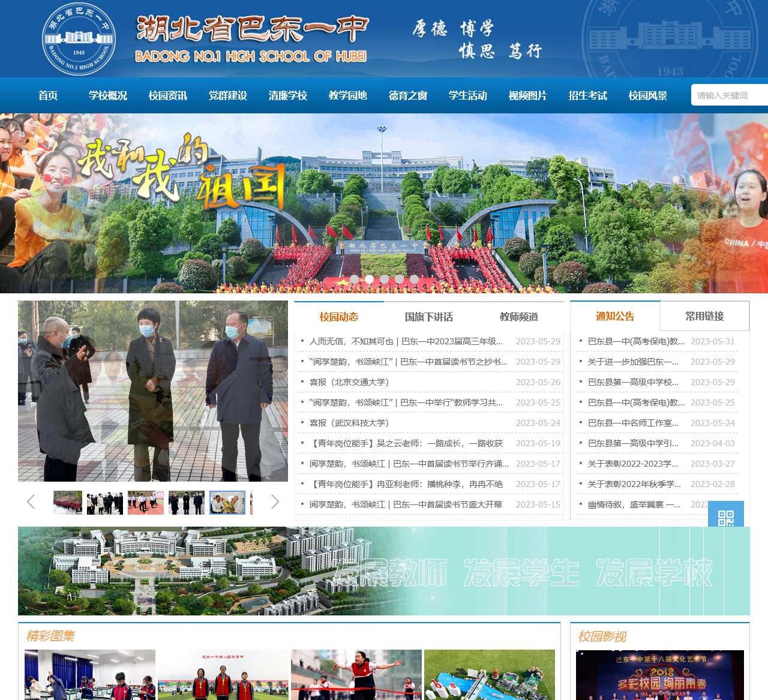
Task: Click the 我和我的祖国 hero banner image
Action: (x=384, y=203)
